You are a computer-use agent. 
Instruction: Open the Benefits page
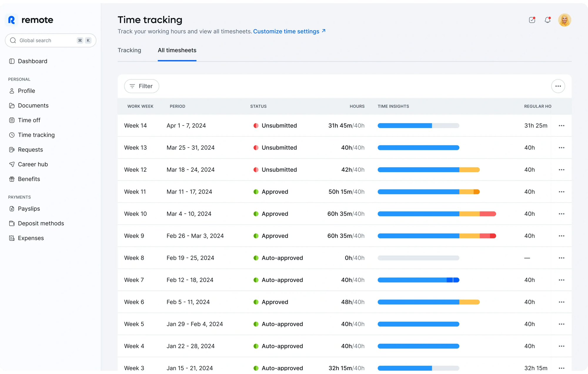29,179
